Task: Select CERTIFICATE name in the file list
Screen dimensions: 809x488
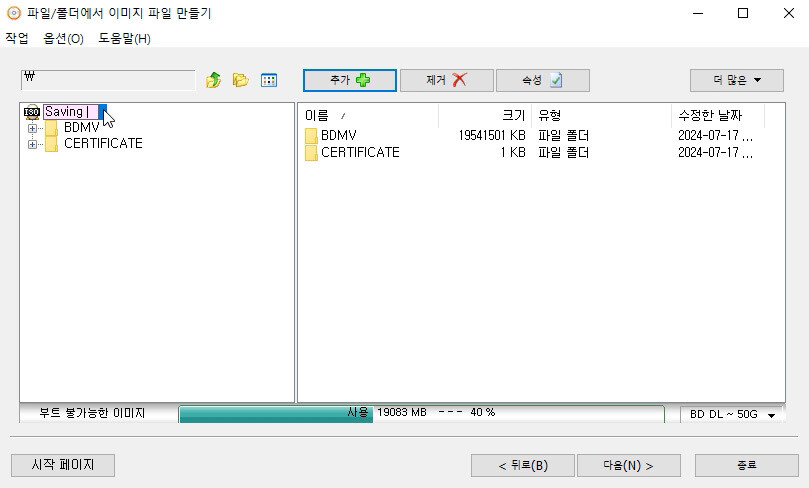Action: pyautogui.click(x=360, y=153)
